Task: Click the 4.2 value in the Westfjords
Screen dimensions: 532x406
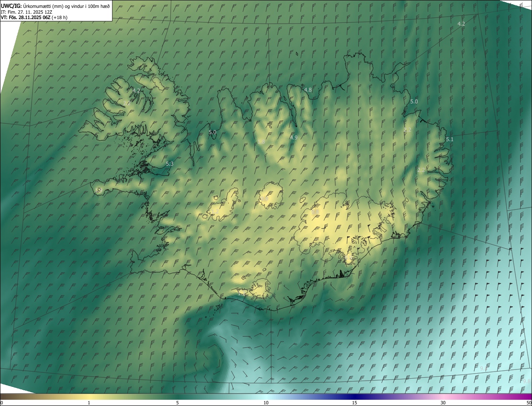Action: (x=136, y=90)
